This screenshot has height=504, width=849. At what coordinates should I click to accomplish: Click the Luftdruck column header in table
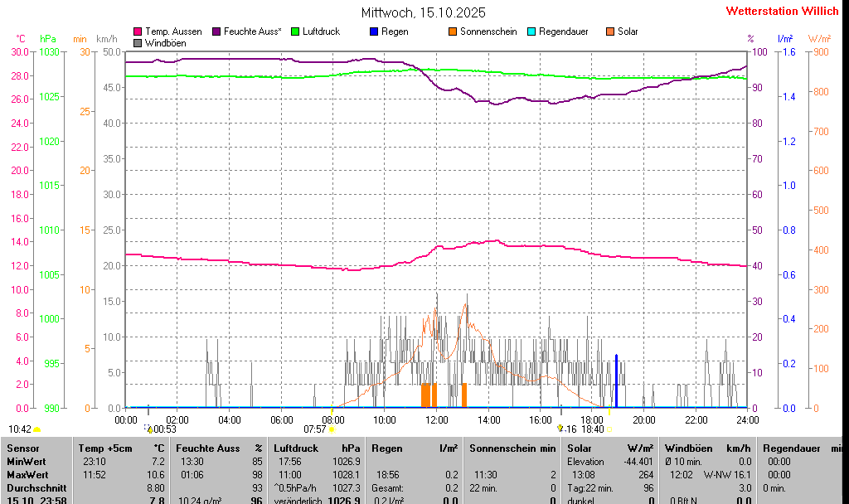point(296,448)
